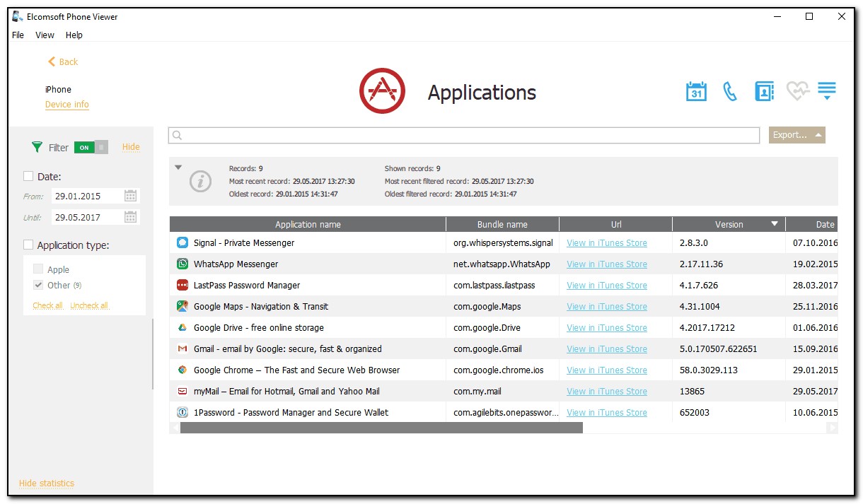The width and height of the screenshot is (863, 504).
Task: Open the Calls phone icon
Action: coord(730,91)
